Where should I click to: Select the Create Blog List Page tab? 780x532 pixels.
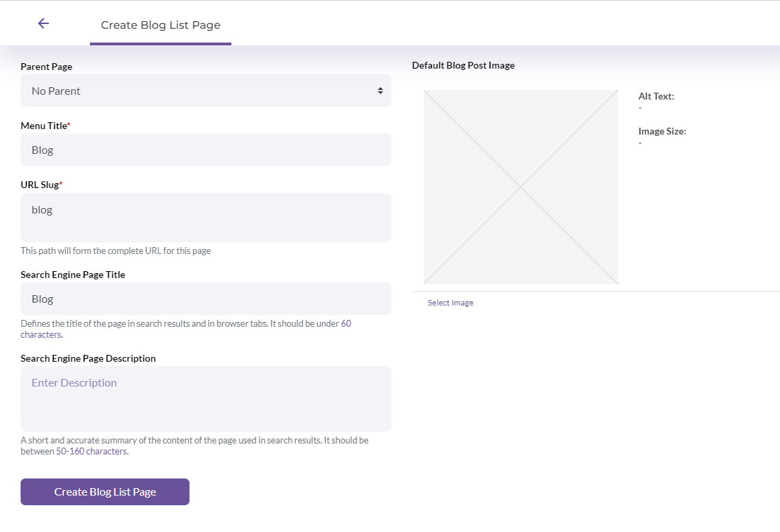click(x=161, y=25)
